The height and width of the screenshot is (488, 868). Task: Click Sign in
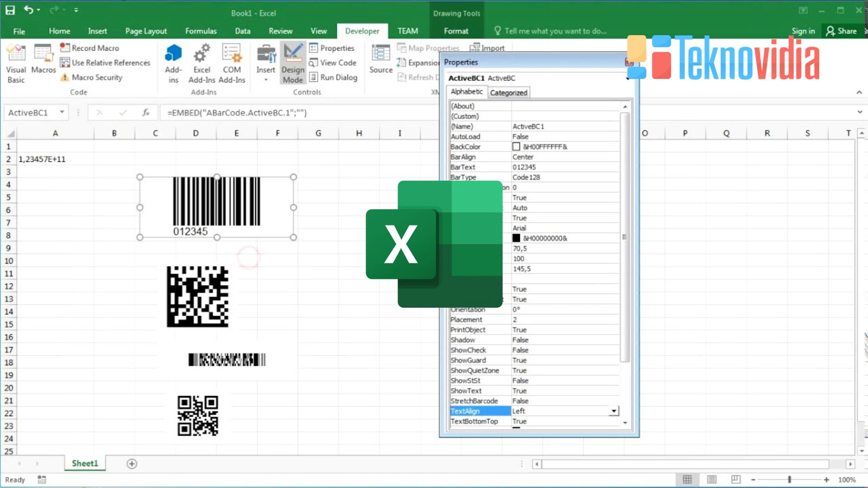803,31
